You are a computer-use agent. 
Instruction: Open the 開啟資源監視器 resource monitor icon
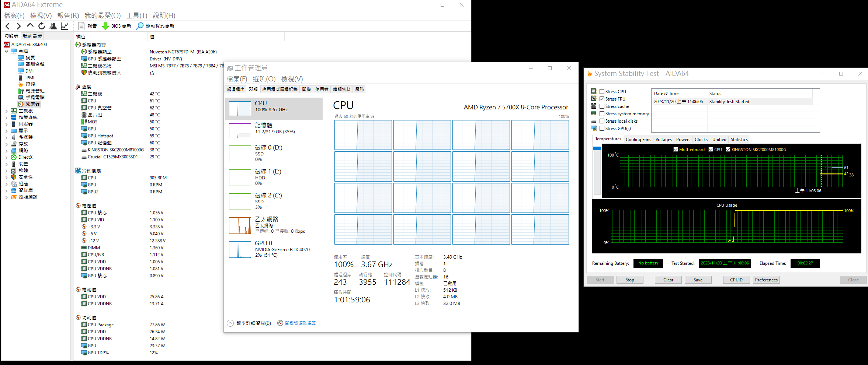pos(280,323)
